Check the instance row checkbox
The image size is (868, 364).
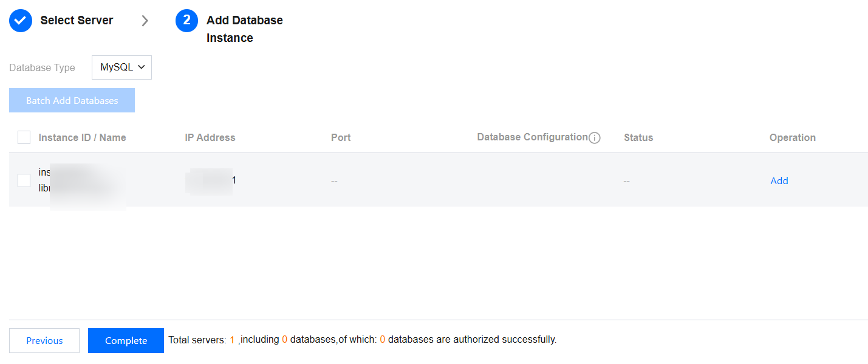pyautogui.click(x=24, y=180)
